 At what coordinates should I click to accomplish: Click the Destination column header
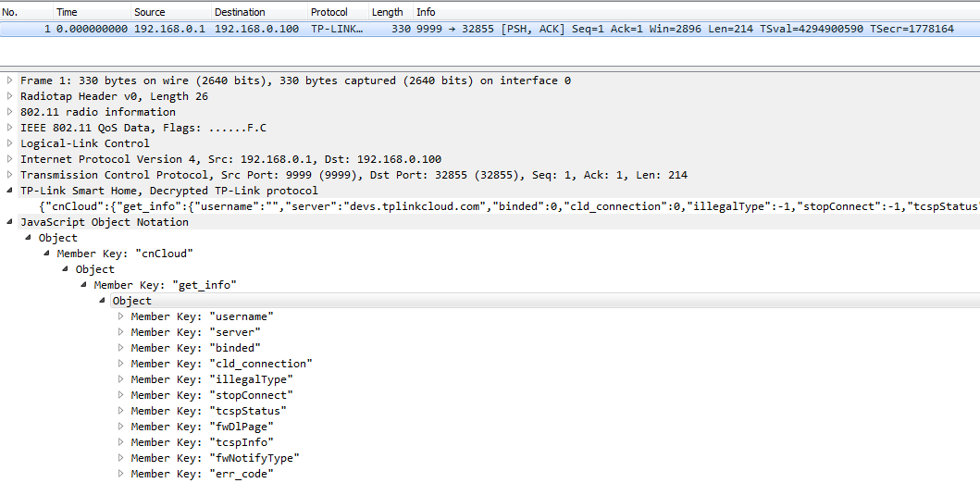point(240,12)
